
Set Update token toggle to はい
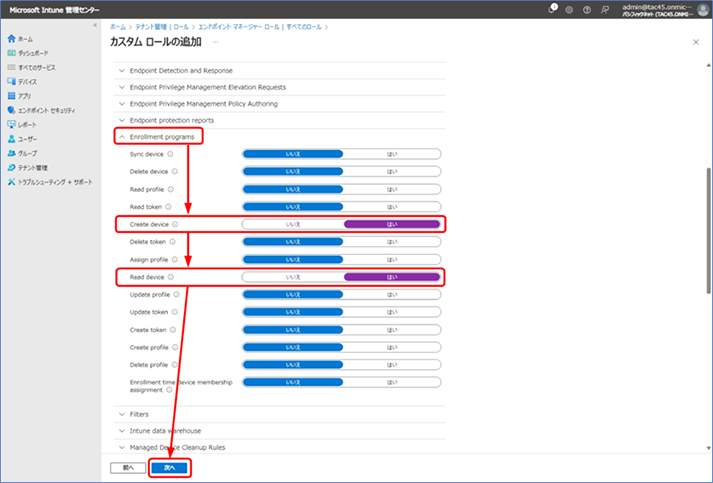coord(392,312)
